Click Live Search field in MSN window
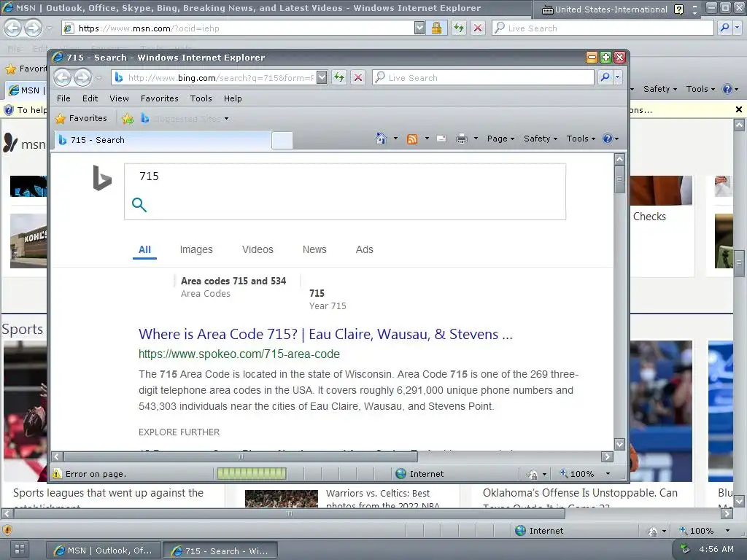The height and width of the screenshot is (560, 747). [603, 28]
